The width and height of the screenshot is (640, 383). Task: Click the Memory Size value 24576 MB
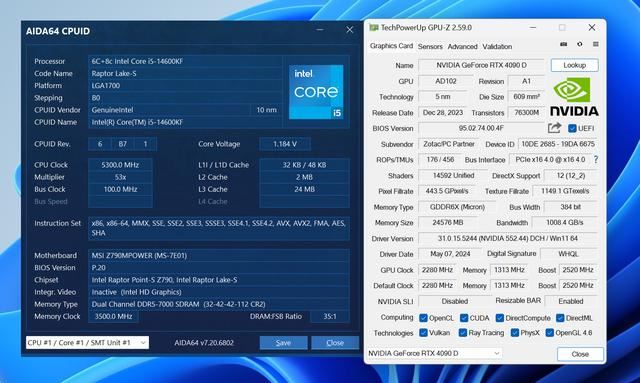coord(448,223)
